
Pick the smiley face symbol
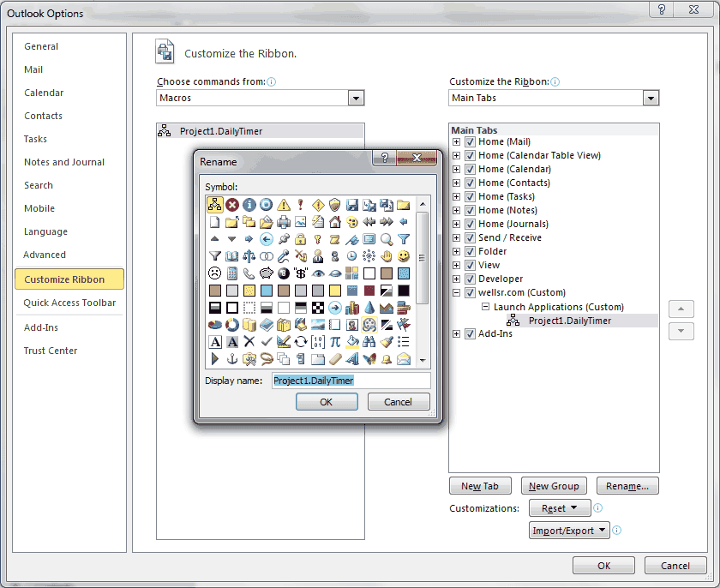click(x=403, y=256)
